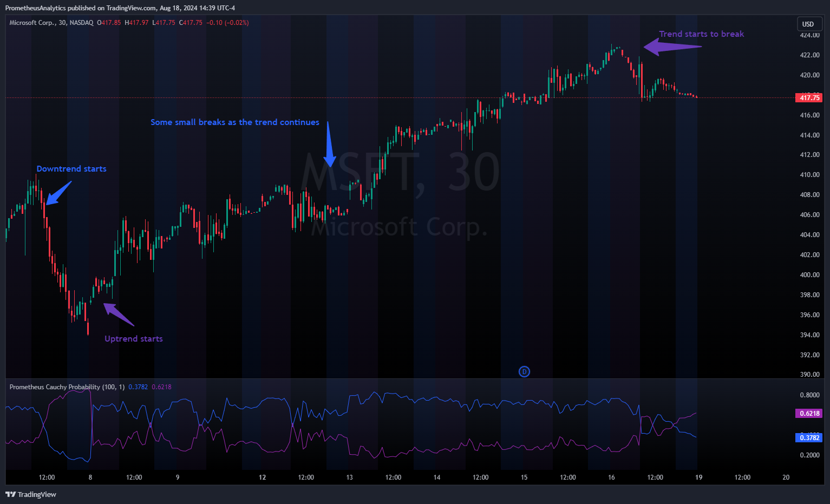830x504 pixels.
Task: Click the 414.00 price axis label
Action: coord(809,135)
